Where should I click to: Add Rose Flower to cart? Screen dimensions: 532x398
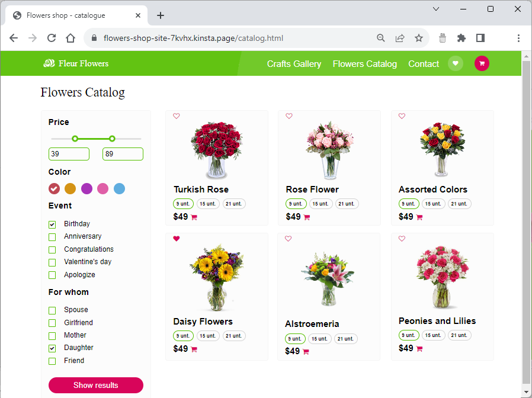(307, 217)
